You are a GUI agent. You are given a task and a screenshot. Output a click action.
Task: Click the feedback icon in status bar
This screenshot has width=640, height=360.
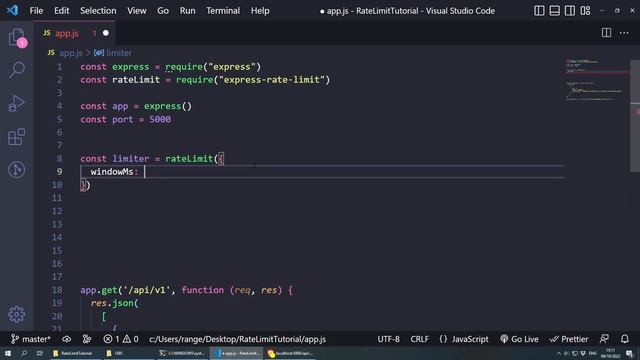[x=604, y=339]
